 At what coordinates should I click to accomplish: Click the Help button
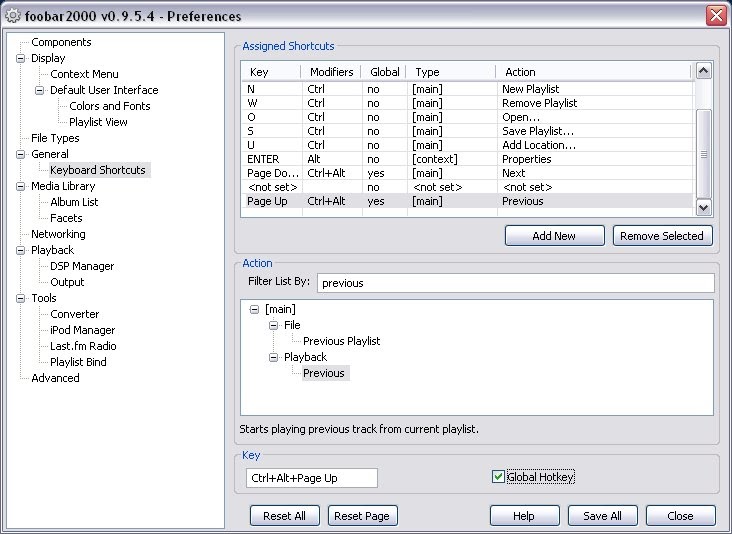point(525,516)
